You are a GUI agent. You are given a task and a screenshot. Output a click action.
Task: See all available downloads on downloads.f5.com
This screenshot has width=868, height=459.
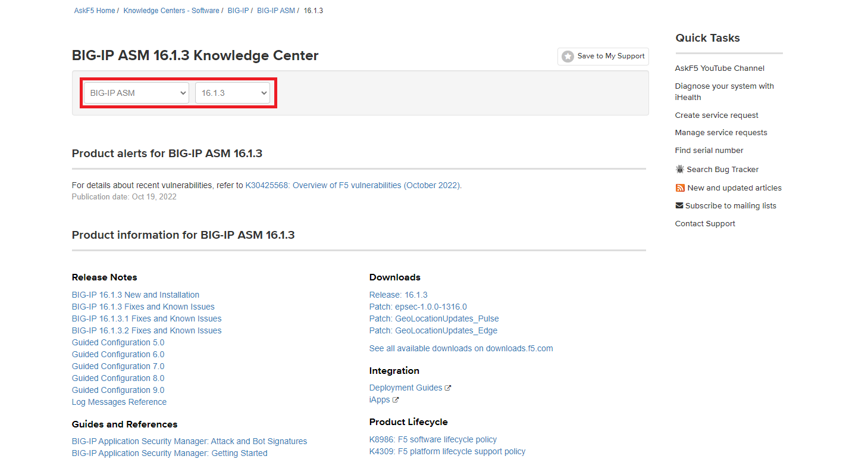point(461,348)
